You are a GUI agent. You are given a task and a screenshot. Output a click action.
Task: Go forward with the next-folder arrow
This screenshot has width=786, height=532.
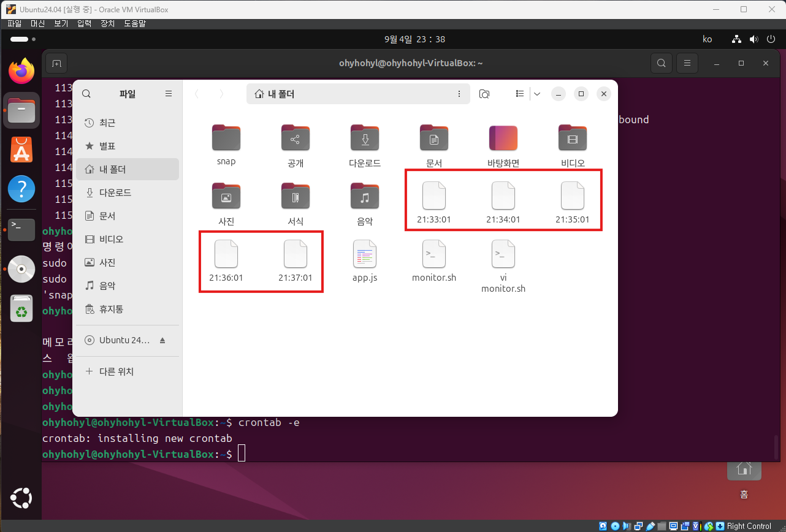click(221, 94)
